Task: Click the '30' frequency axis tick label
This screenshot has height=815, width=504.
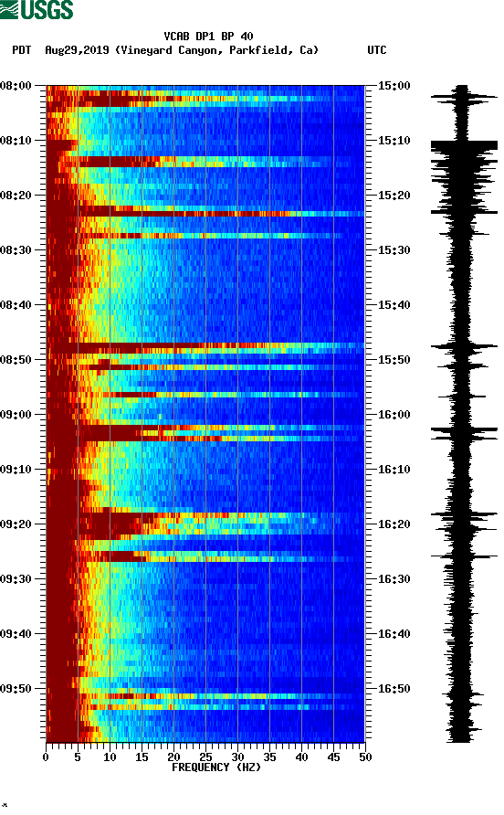Action: (238, 757)
